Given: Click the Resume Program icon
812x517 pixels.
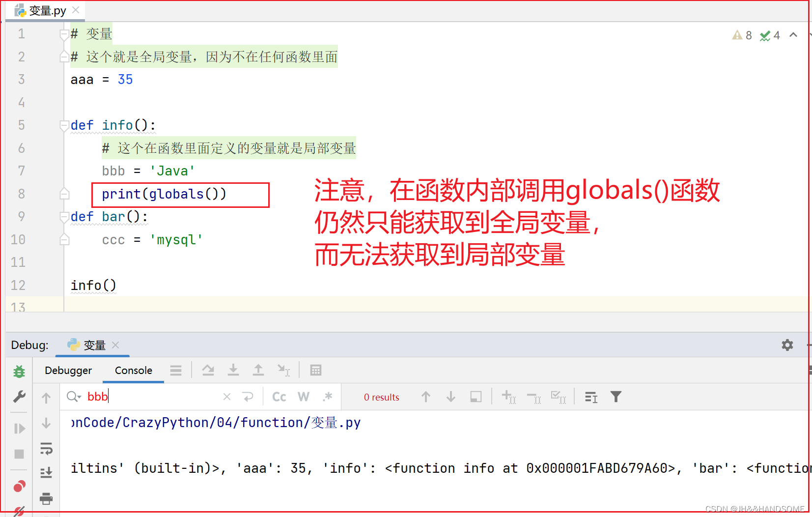Looking at the screenshot, I should click(x=19, y=429).
